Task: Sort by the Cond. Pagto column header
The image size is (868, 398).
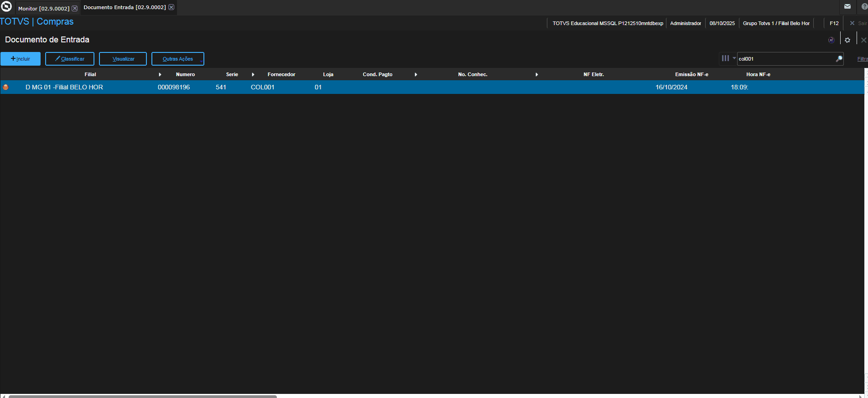Action: click(378, 74)
